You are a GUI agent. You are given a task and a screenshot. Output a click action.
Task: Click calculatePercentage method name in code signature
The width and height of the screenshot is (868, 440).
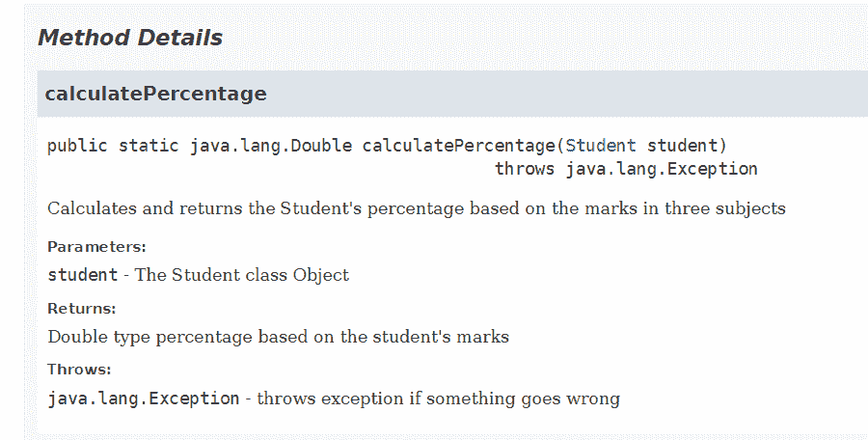pyautogui.click(x=458, y=146)
